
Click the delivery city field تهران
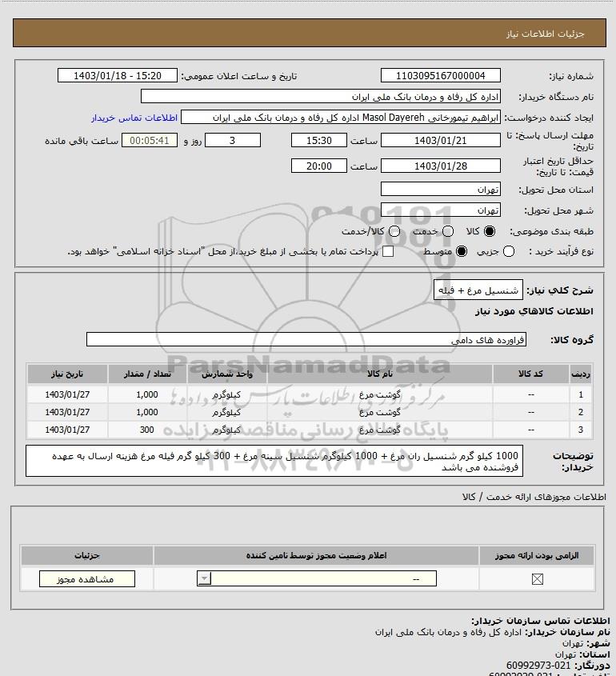coord(441,210)
